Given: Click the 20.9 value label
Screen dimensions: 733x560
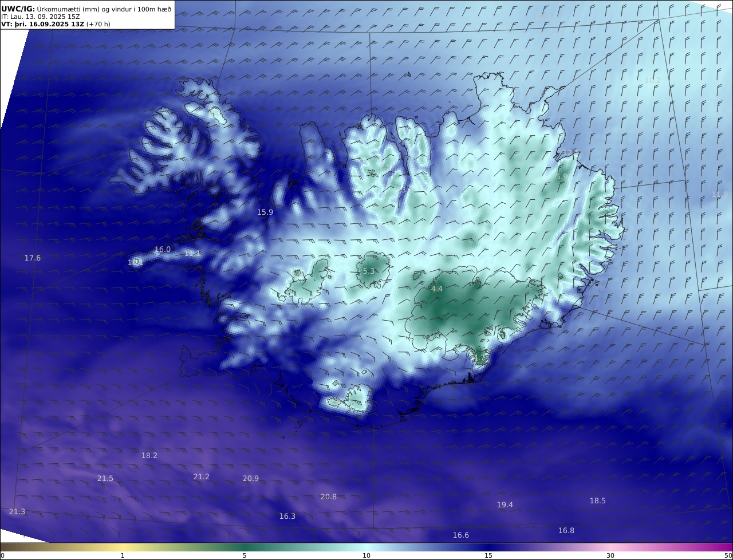Looking at the screenshot, I should pos(251,478).
